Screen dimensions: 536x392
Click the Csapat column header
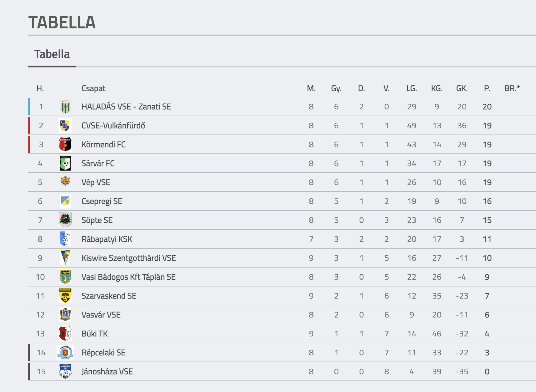click(93, 88)
